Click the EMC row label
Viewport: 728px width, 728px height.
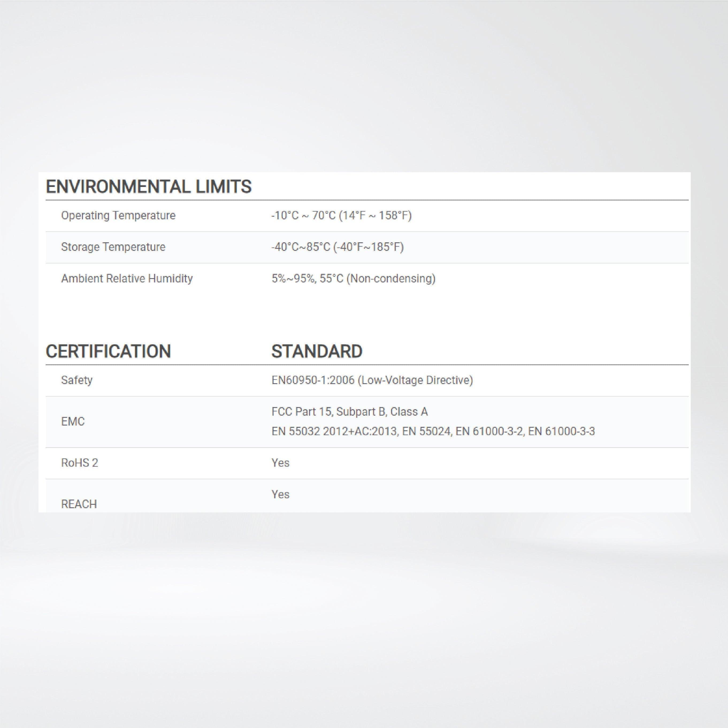tap(73, 421)
